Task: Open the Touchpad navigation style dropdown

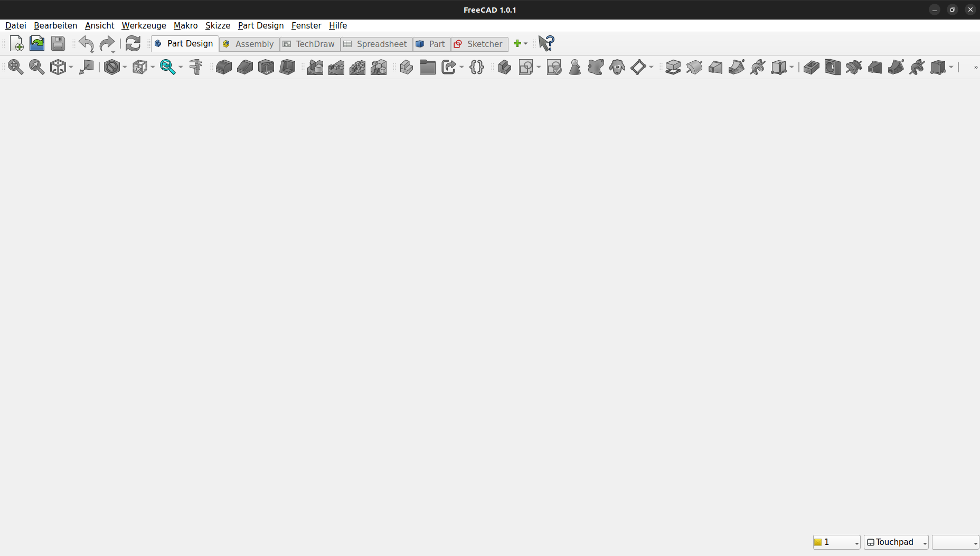Action: click(x=896, y=542)
